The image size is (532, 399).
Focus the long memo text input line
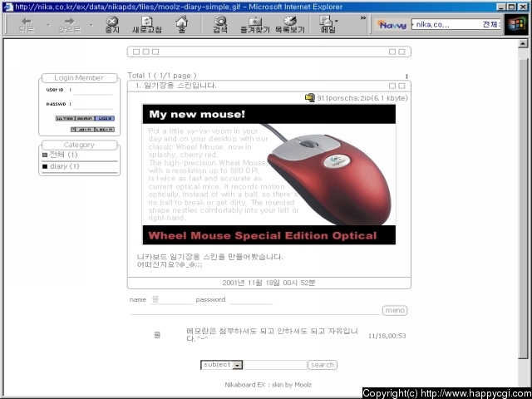pos(255,310)
